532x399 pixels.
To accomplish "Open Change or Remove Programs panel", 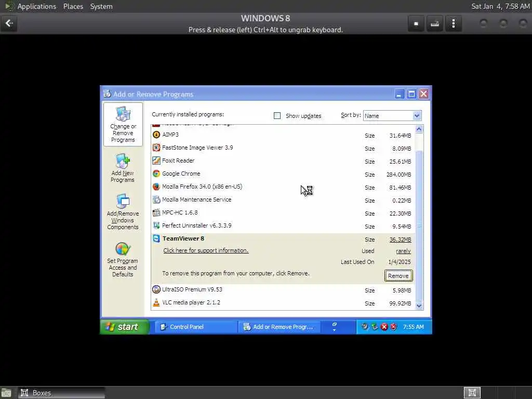I will pyautogui.click(x=123, y=125).
